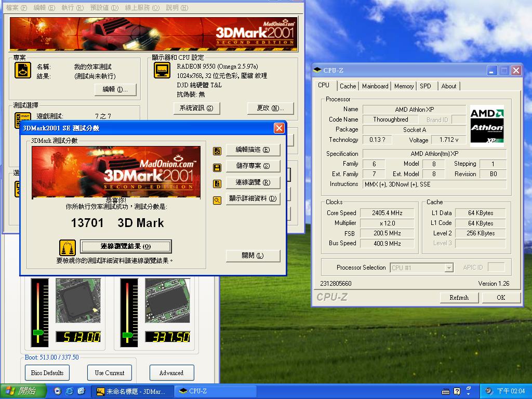Click the magnifier icon beside 顯示詳細資料
This screenshot has width=532, height=399.
pos(217,200)
